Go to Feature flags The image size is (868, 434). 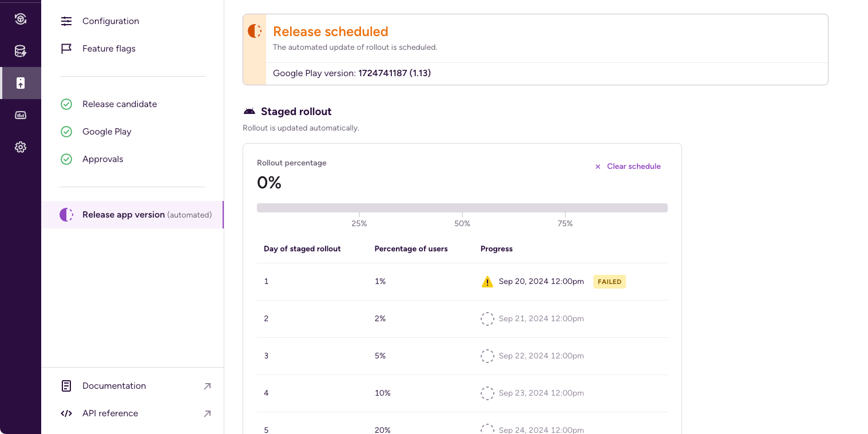(109, 49)
